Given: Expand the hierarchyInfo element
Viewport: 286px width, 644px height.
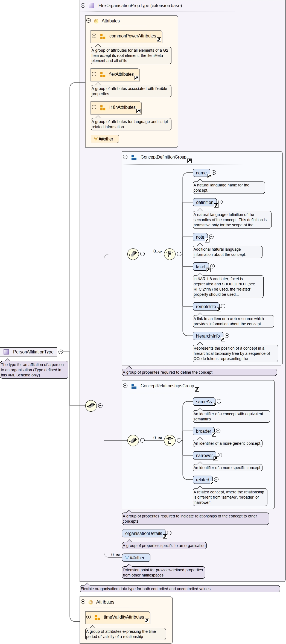Looking at the screenshot, I should [x=227, y=336].
